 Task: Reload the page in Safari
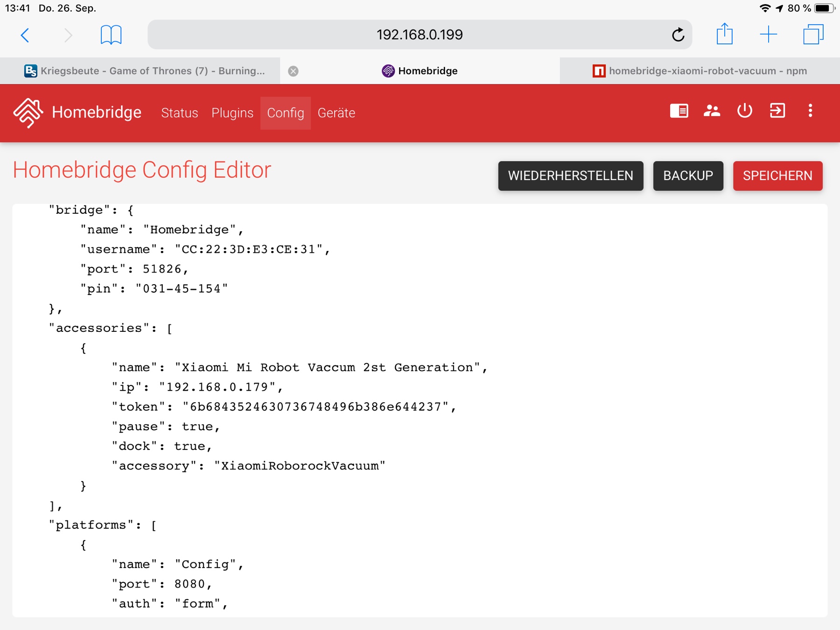pos(678,35)
